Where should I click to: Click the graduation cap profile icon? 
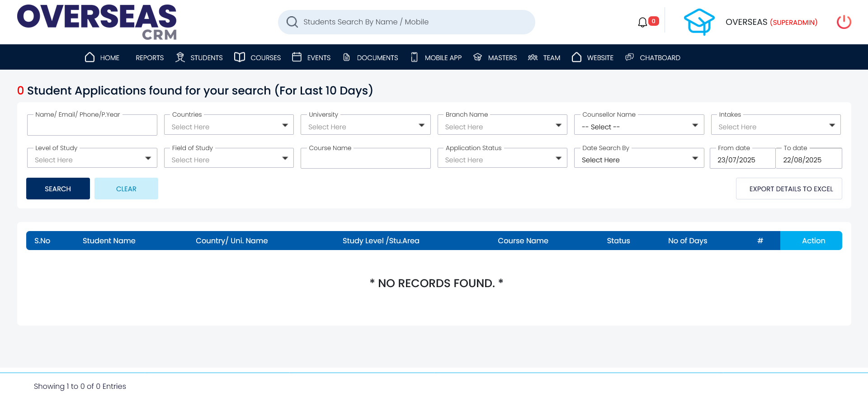(699, 22)
